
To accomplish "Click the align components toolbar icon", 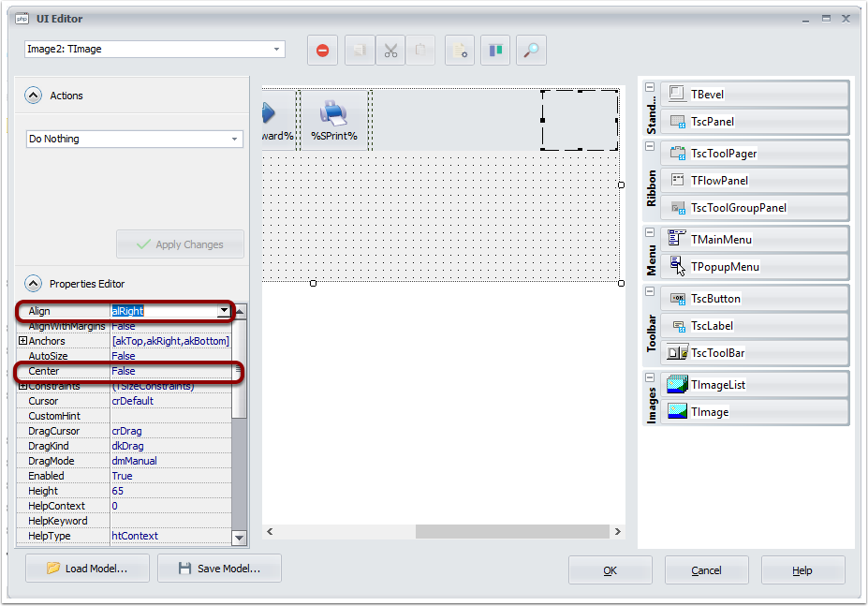I will tap(495, 51).
